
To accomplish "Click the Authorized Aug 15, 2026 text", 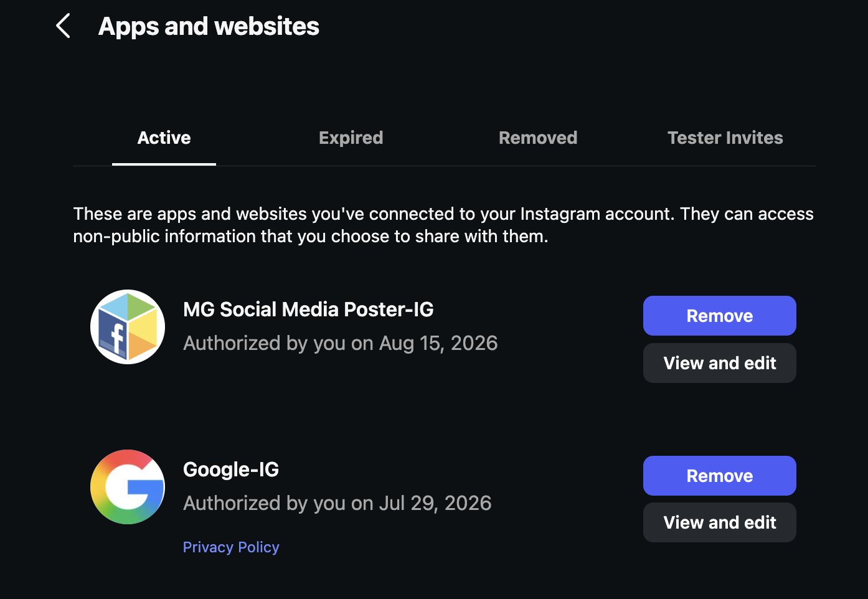I will (341, 343).
